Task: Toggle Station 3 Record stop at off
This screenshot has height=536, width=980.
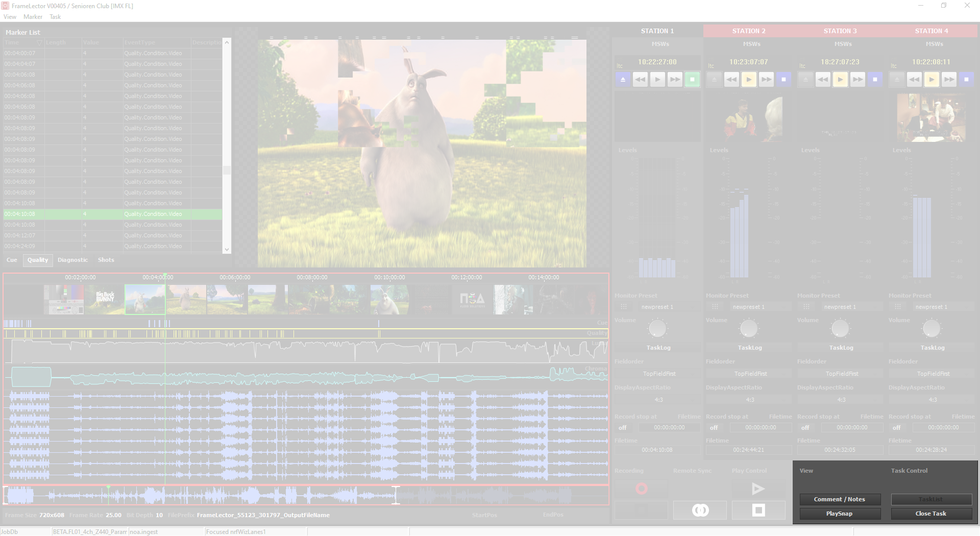Action: 805,428
